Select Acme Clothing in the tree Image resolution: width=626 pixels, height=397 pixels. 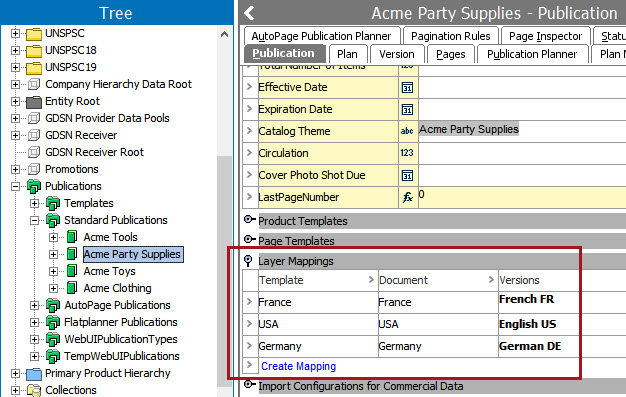[x=117, y=288]
